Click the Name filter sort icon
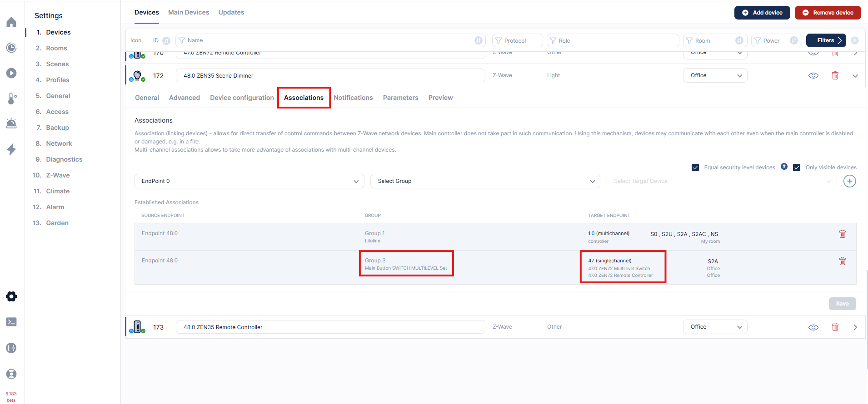Viewport: 868px width, 404px height. pyautogui.click(x=479, y=40)
